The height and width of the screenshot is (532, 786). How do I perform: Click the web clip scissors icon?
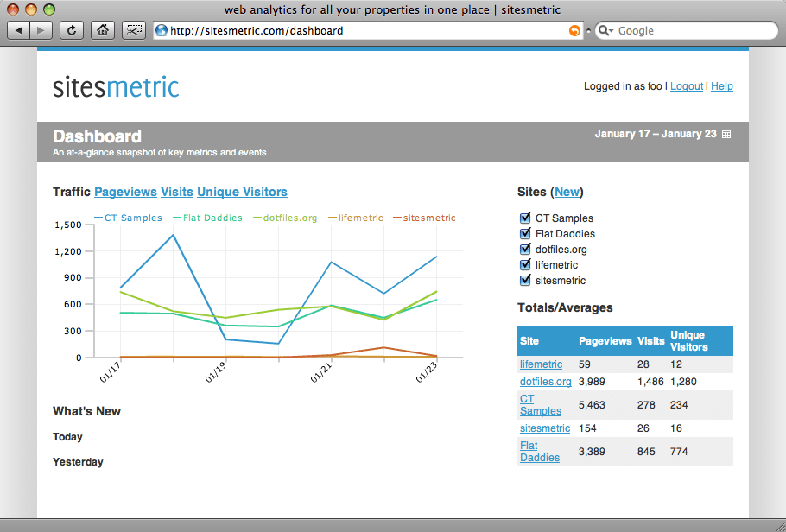133,30
